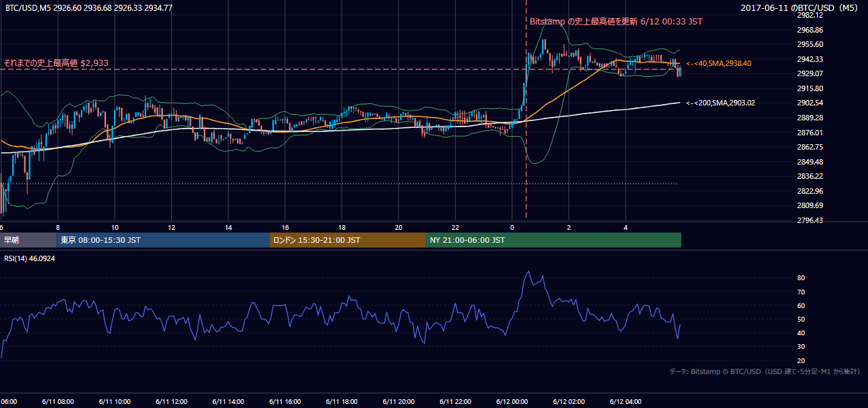
Task: Click hour label 10 under price chart
Action: pyautogui.click(x=115, y=228)
